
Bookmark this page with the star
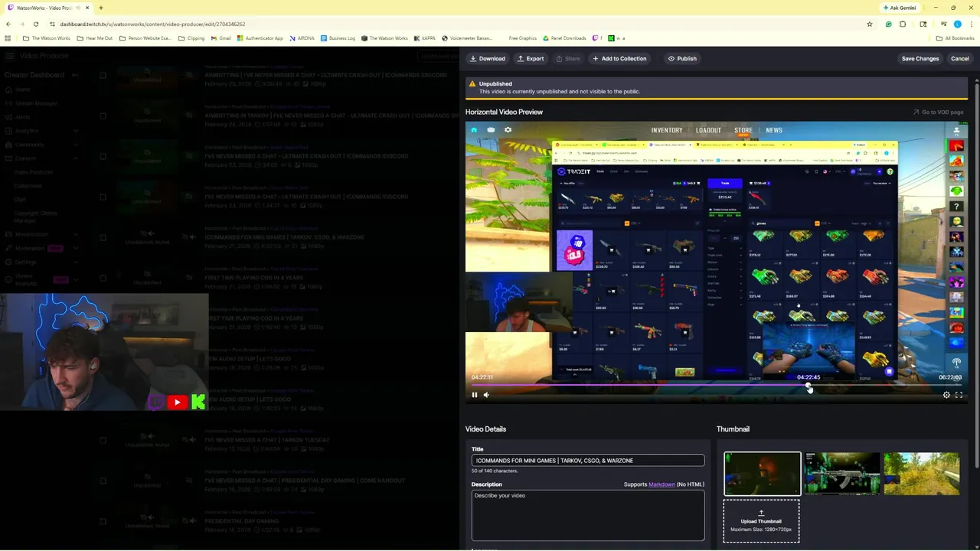tap(870, 24)
